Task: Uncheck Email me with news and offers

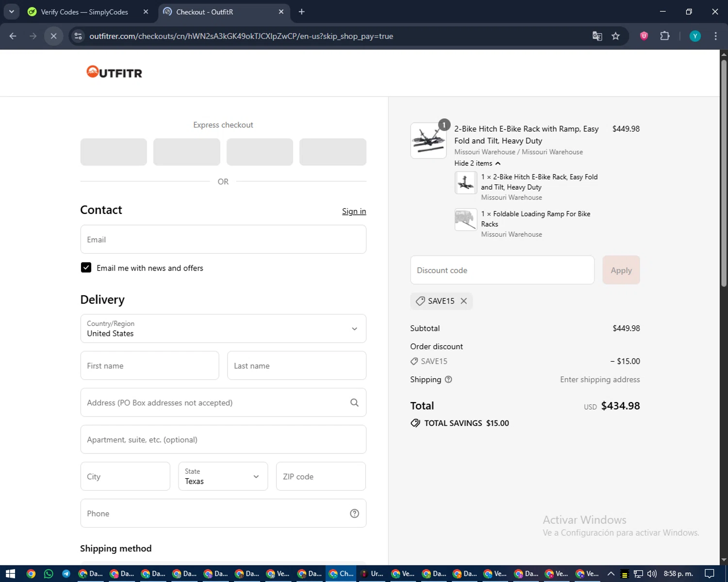Action: coord(86,268)
